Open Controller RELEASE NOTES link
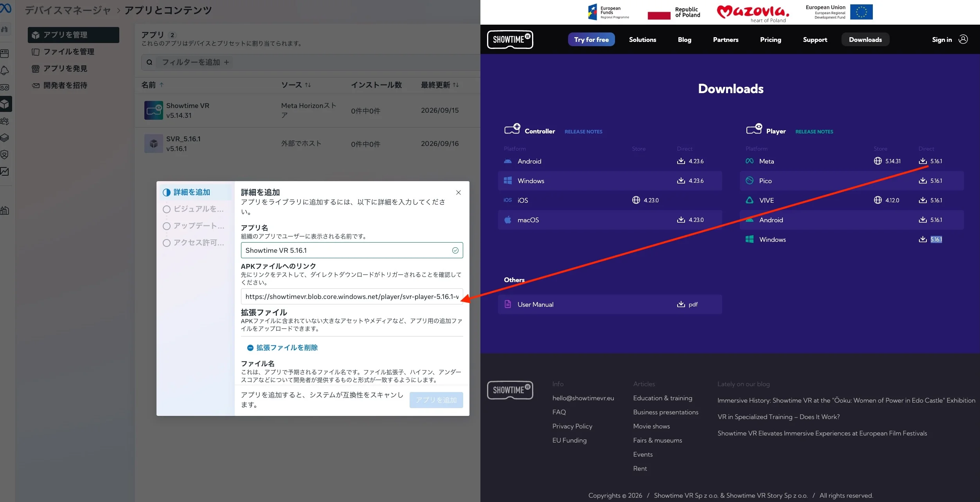Viewport: 980px width, 502px height. (583, 132)
